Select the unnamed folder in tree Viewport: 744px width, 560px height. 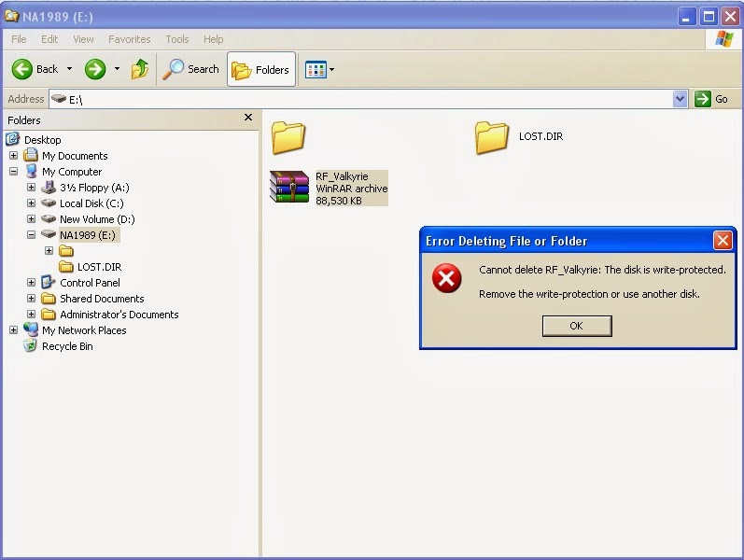(x=66, y=250)
